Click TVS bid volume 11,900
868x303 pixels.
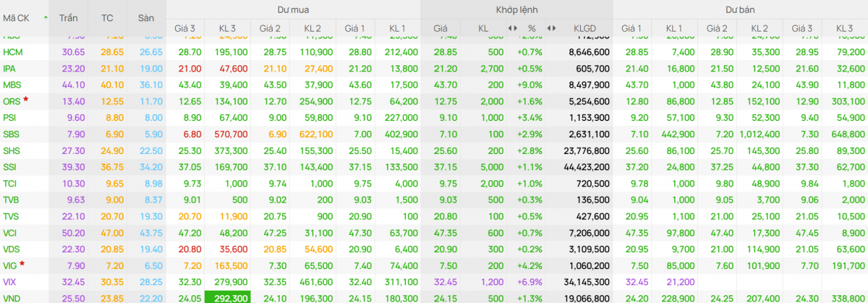(232, 215)
